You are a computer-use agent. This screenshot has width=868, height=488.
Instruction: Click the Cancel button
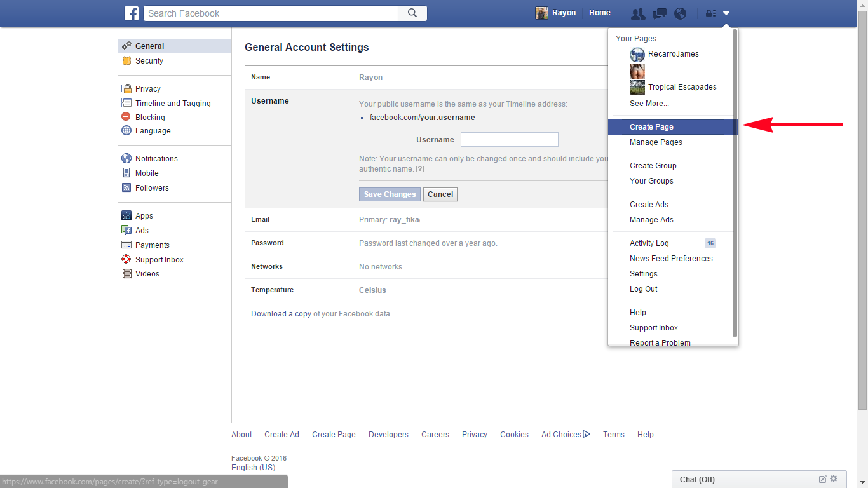click(440, 194)
